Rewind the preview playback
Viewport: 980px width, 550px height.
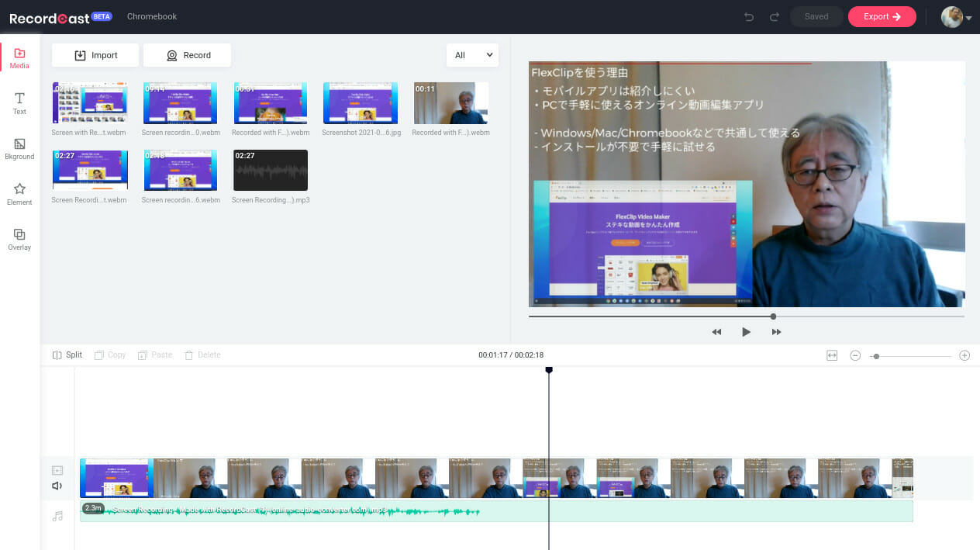tap(716, 332)
